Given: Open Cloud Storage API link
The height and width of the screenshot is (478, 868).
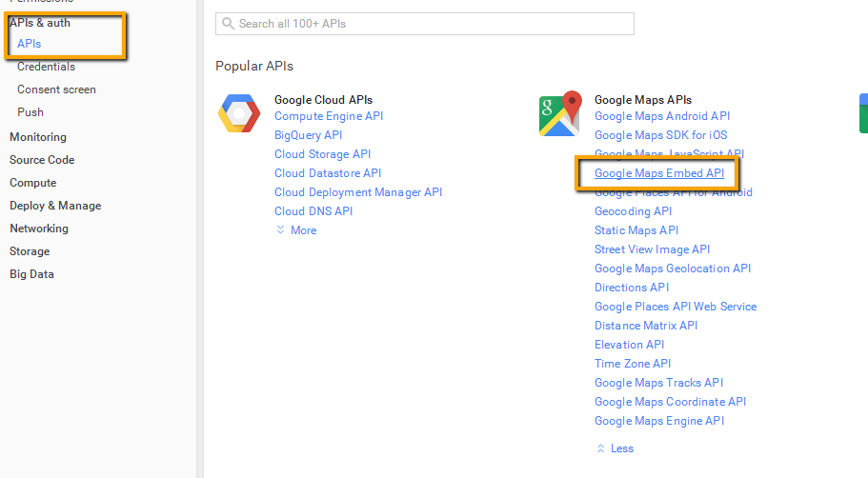Looking at the screenshot, I should [323, 154].
